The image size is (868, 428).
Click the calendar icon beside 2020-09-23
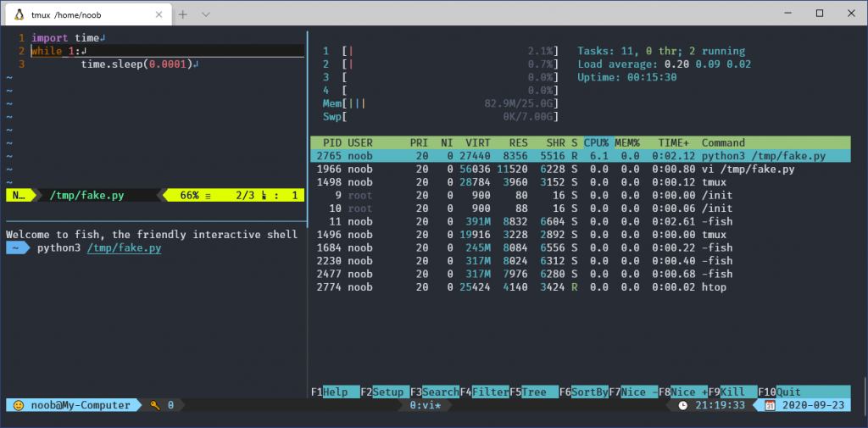pyautogui.click(x=770, y=405)
